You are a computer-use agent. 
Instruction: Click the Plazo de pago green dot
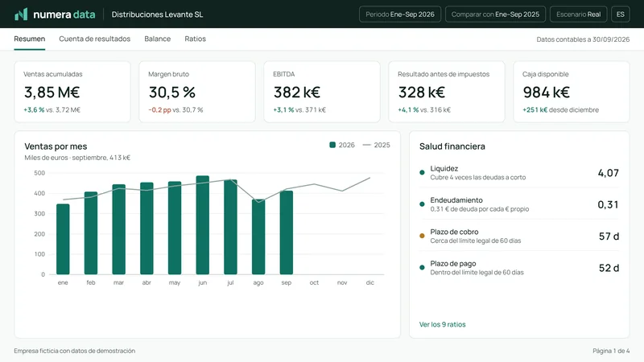point(422,268)
